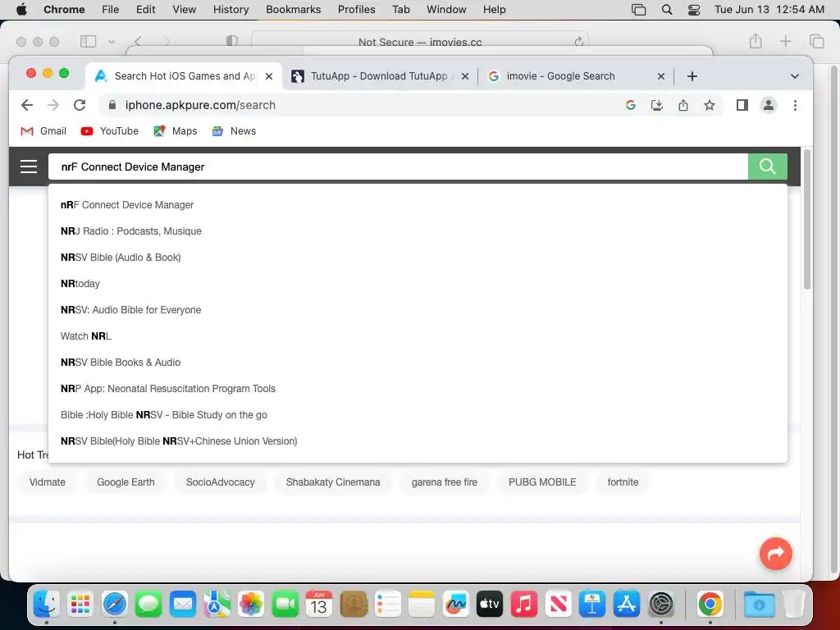Click the fortnite trending tag
The image size is (840, 630).
point(623,482)
